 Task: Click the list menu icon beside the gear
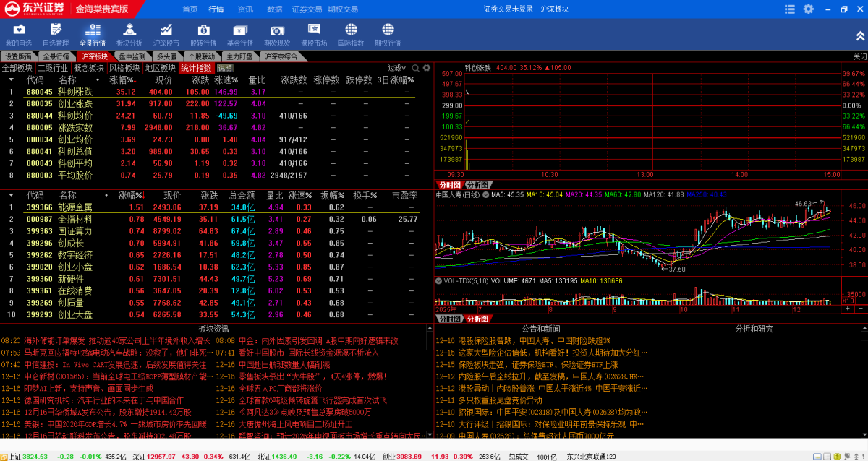click(x=790, y=9)
